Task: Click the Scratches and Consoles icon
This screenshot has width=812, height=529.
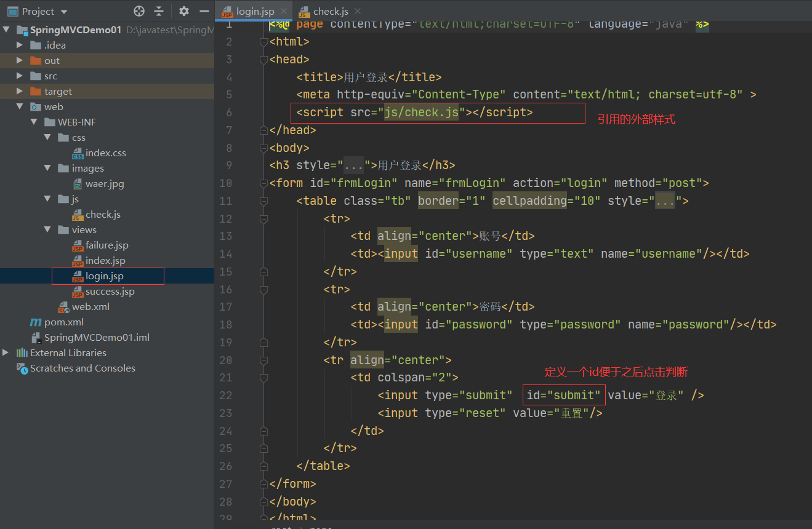Action: pyautogui.click(x=22, y=368)
